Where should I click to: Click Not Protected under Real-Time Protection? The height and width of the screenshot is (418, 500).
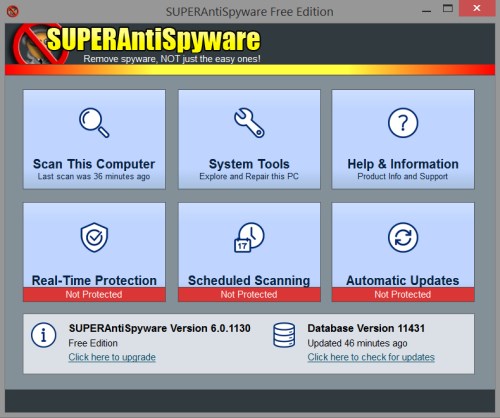(x=94, y=294)
